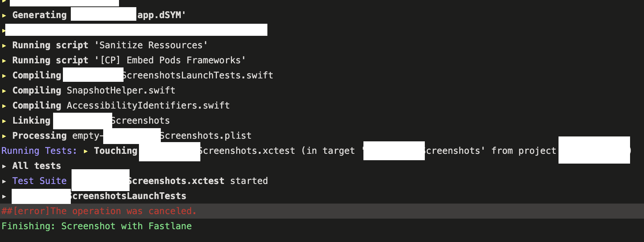Viewport: 644px width, 242px height.
Task: Expand the ScreenshotsLaunchTests entry
Action: pos(4,196)
